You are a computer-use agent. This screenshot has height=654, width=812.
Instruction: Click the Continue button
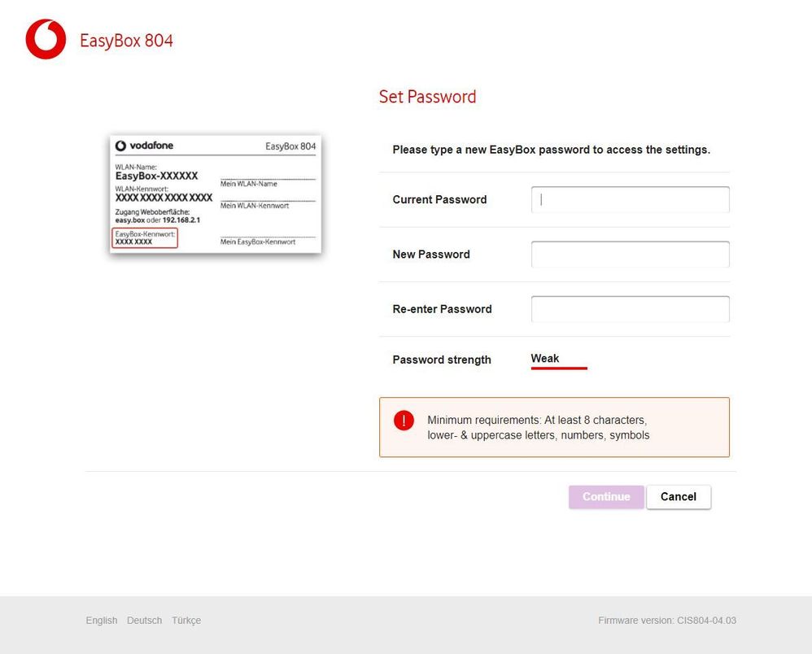(606, 497)
